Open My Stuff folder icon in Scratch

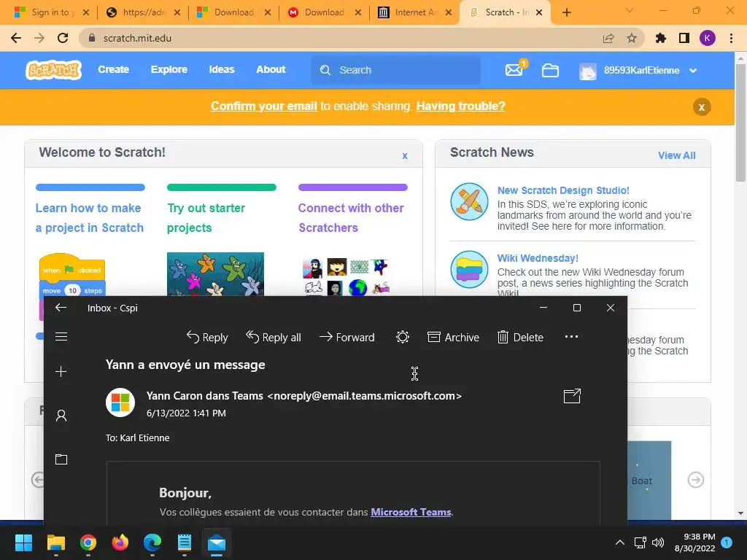coord(550,71)
